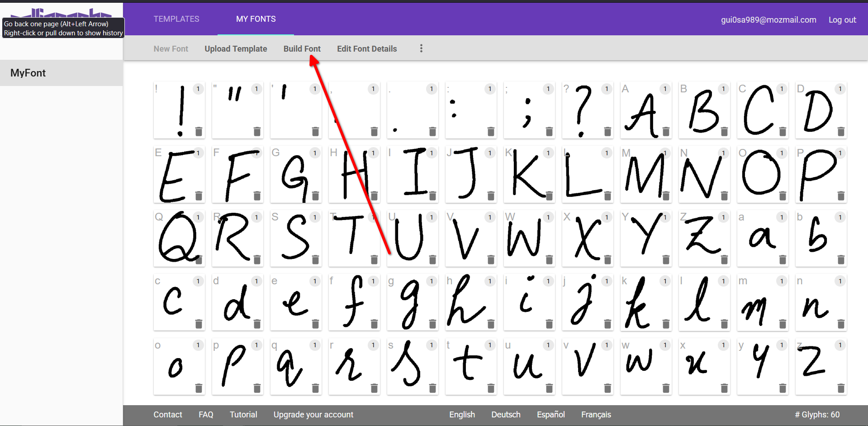Viewport: 868px width, 426px height.
Task: Switch language to Français
Action: pos(596,415)
